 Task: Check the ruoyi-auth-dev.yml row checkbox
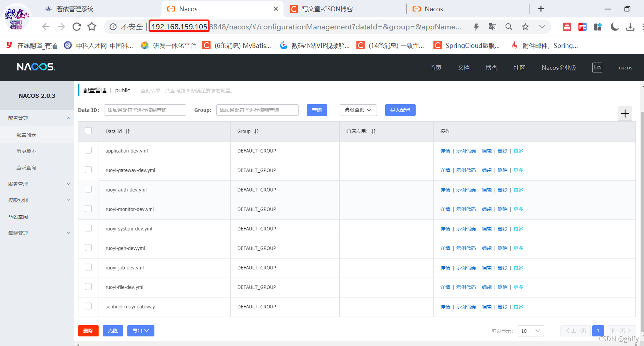[88, 189]
